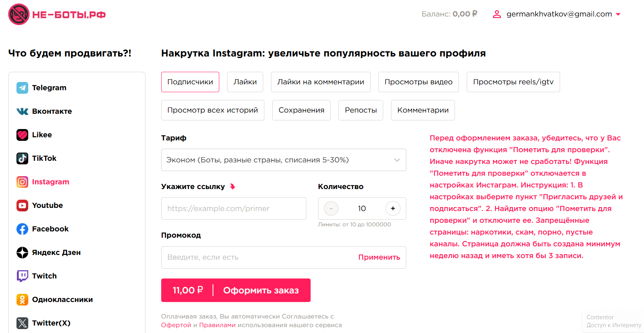The image size is (644, 333).
Task: Click Применить to apply promo code
Action: [379, 257]
